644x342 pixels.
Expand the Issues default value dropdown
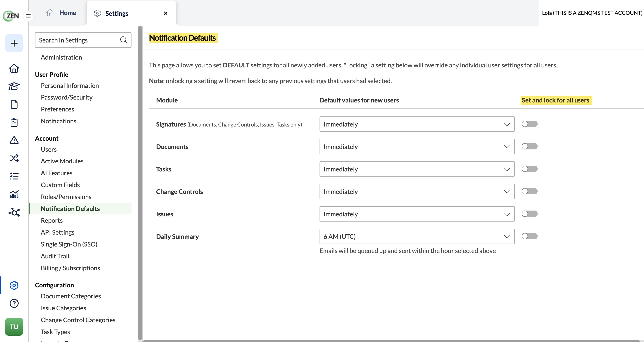point(417,214)
